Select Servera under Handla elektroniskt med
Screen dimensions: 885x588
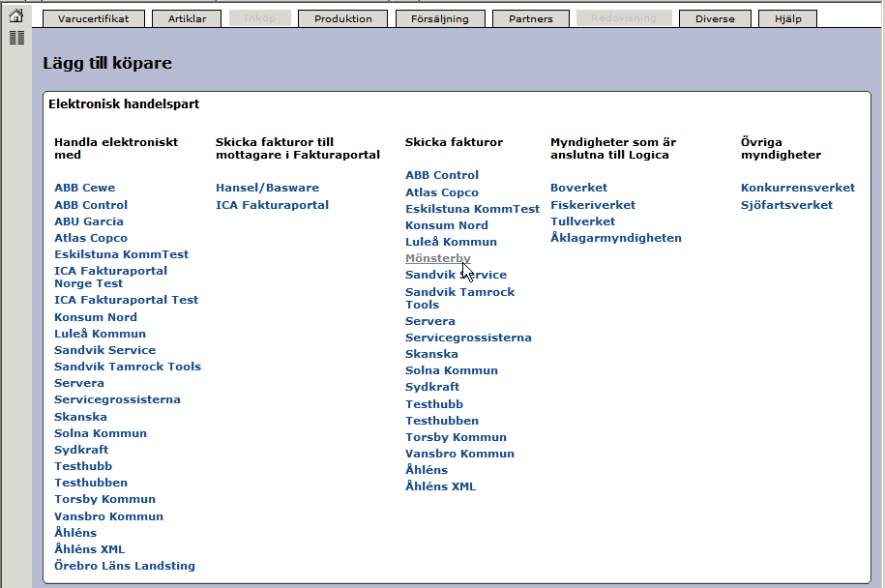point(79,383)
